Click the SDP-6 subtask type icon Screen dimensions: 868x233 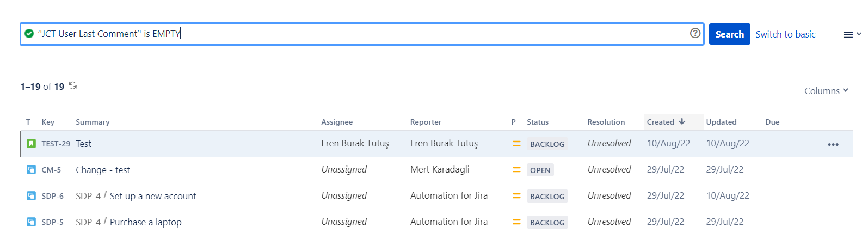(x=31, y=196)
